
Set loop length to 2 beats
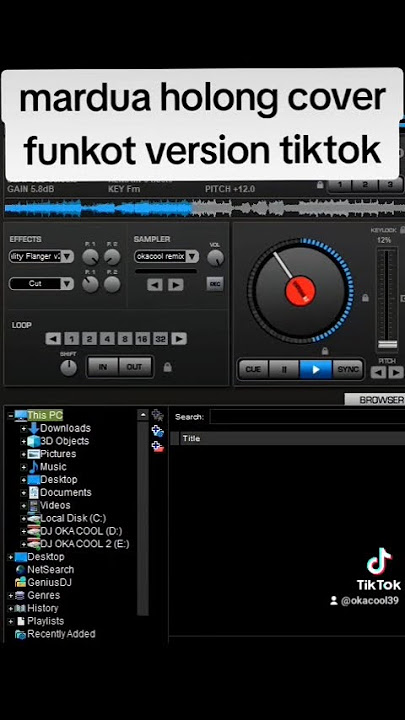click(x=89, y=339)
